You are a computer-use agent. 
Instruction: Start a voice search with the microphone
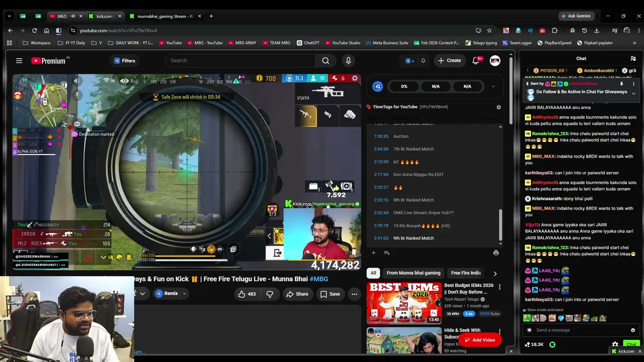[x=348, y=61]
